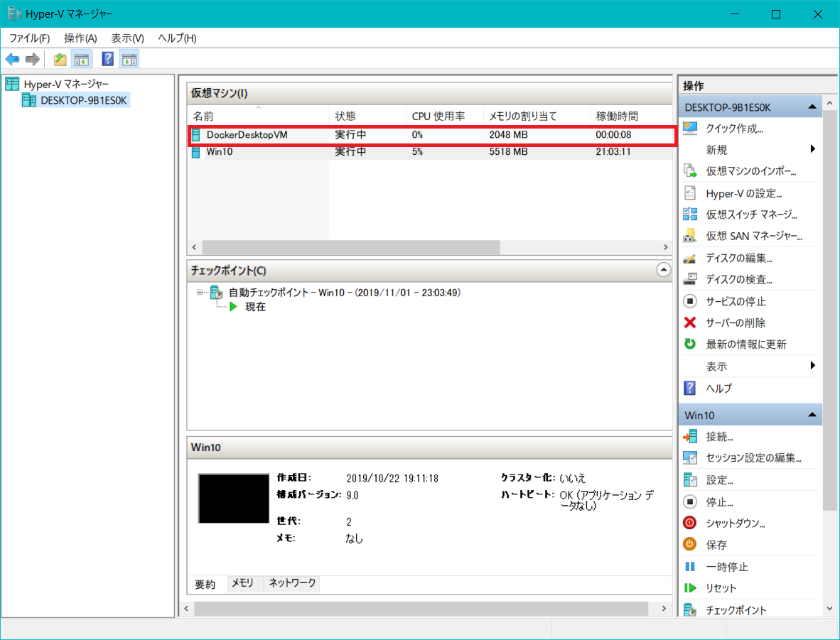The image size is (840, 640).
Task: Sort by the 状態 column header
Action: click(367, 116)
